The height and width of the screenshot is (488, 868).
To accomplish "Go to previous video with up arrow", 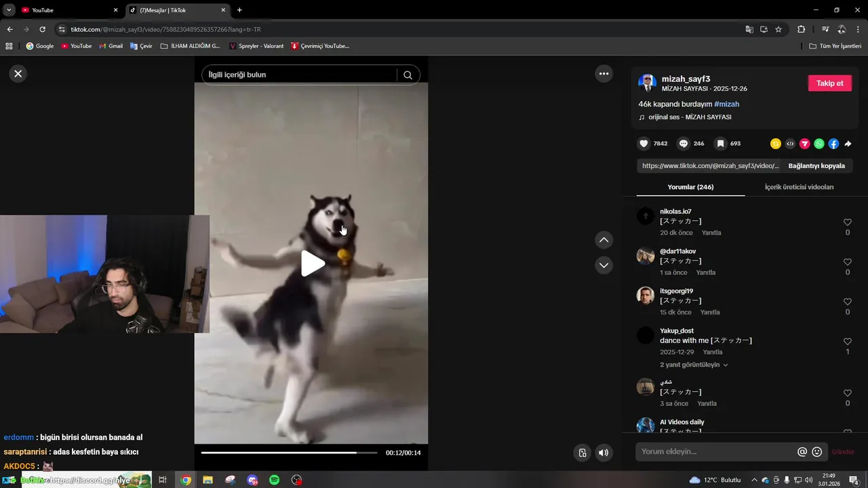I will [604, 240].
